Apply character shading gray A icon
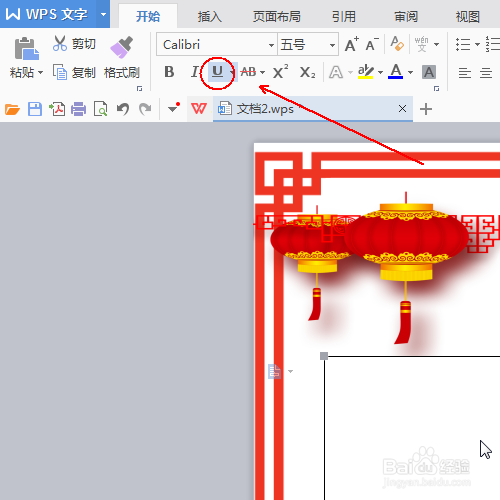This screenshot has height=500, width=500. coord(429,72)
